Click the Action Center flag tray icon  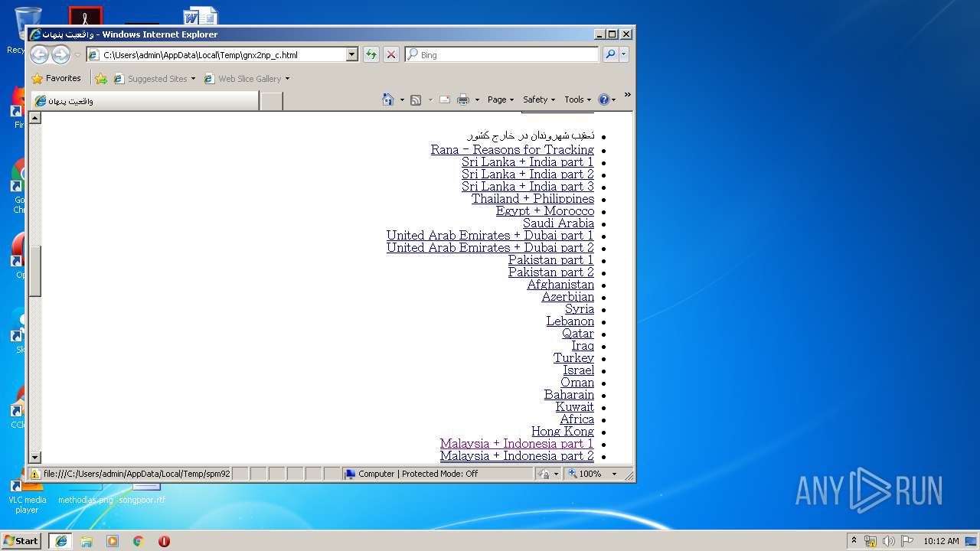[907, 541]
